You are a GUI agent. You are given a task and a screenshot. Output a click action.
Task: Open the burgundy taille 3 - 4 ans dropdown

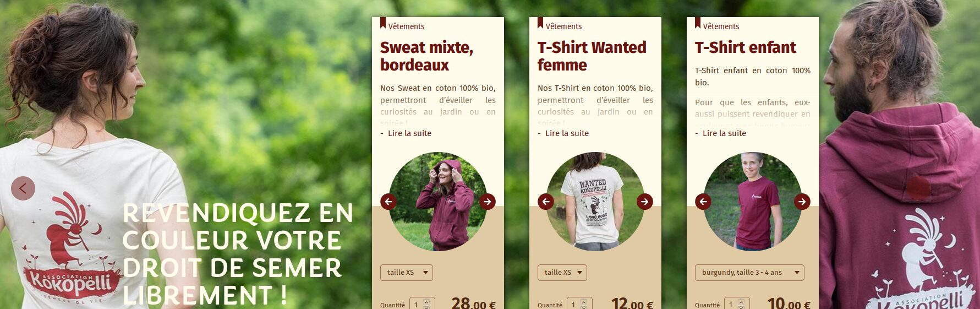749,273
